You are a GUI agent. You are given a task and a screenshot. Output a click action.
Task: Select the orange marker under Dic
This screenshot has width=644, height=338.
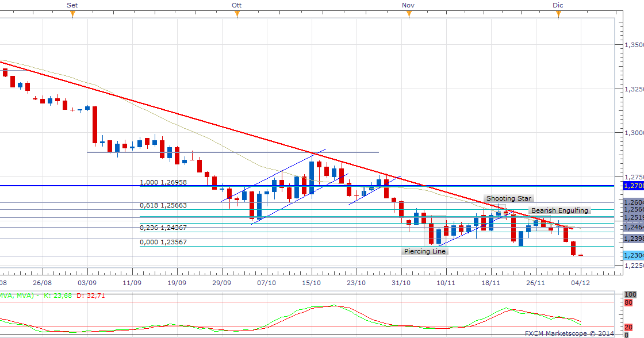coord(558,14)
